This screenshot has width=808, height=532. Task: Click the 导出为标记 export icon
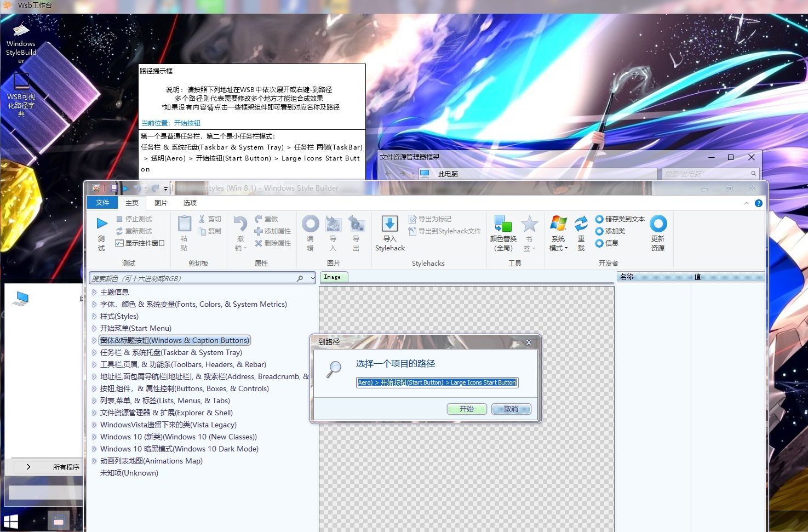coord(412,219)
